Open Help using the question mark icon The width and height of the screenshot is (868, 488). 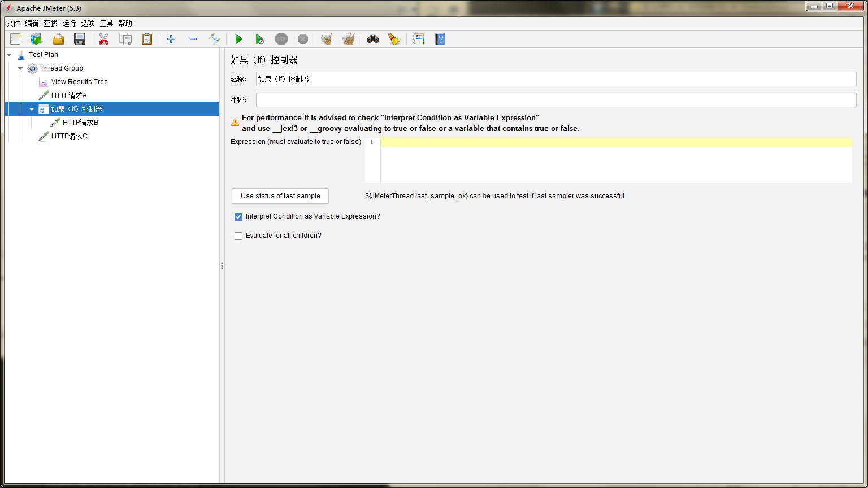point(440,39)
